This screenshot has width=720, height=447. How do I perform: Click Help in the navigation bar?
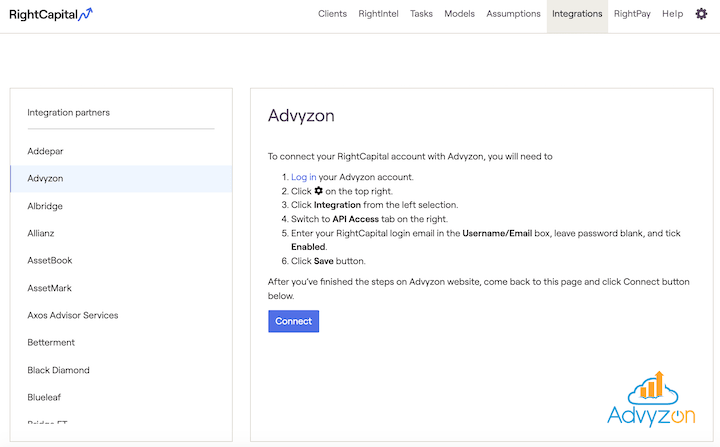click(672, 14)
